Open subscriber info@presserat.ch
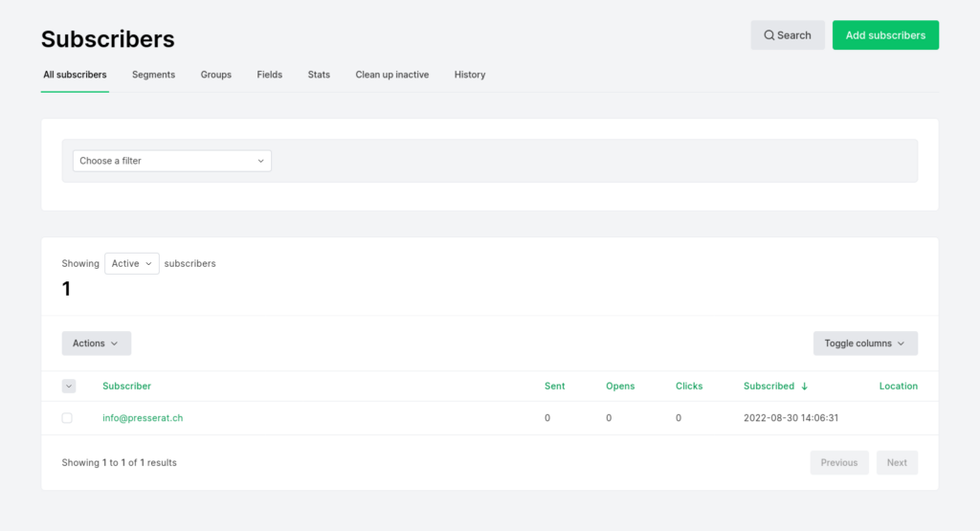The image size is (980, 531). 143,418
